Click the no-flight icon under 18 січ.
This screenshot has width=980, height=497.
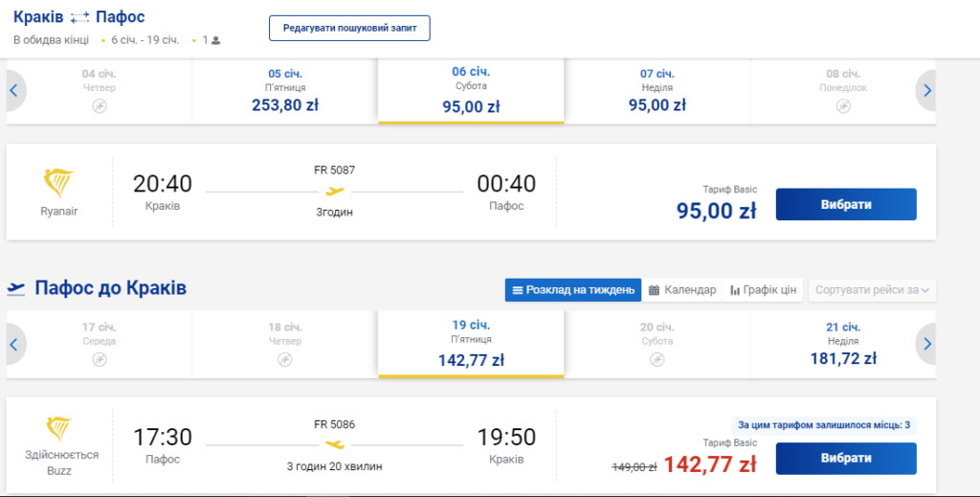tap(285, 359)
